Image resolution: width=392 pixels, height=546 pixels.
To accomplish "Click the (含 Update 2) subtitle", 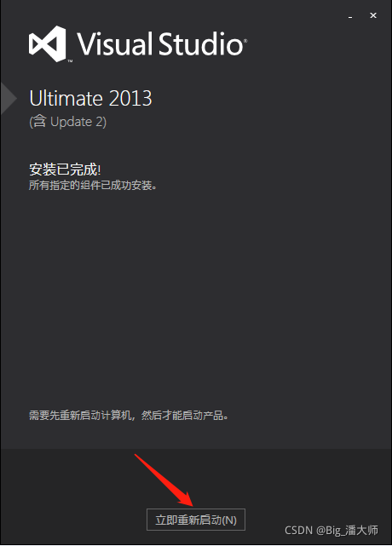I will [68, 122].
